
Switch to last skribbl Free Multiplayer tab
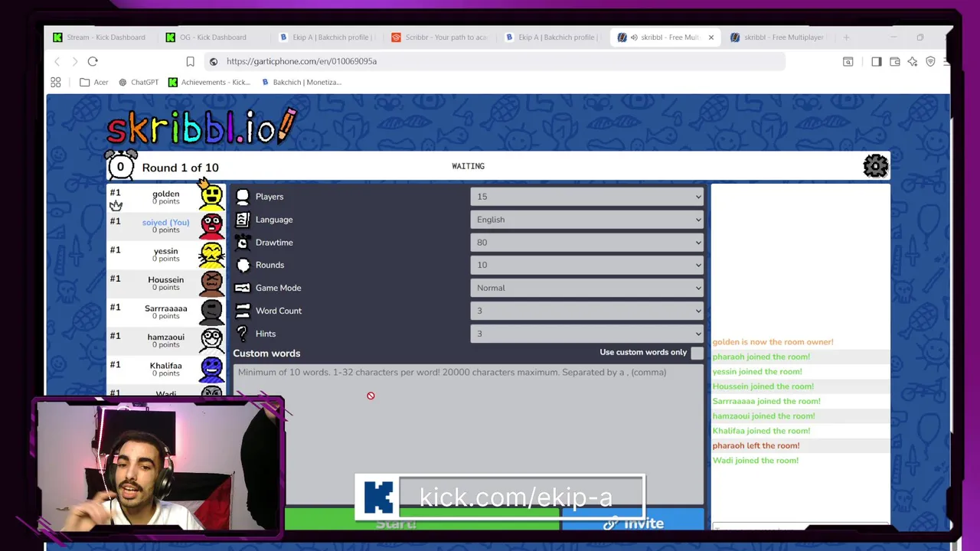pos(778,37)
